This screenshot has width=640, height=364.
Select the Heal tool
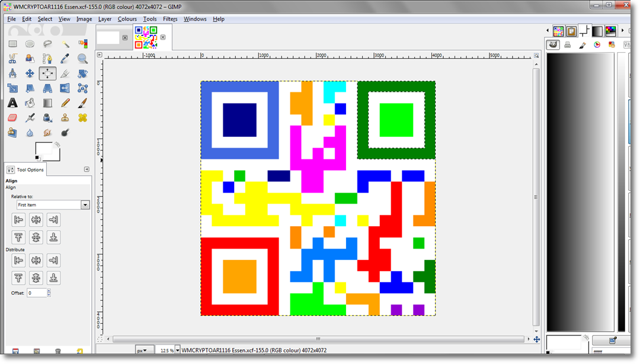tap(82, 118)
